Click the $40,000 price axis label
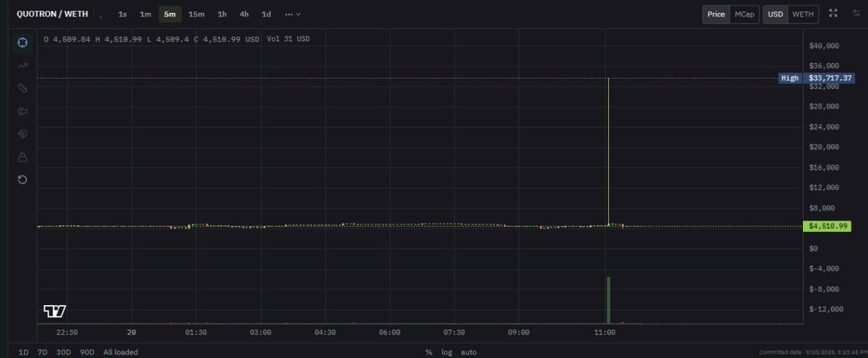The width and height of the screenshot is (868, 358). (823, 46)
